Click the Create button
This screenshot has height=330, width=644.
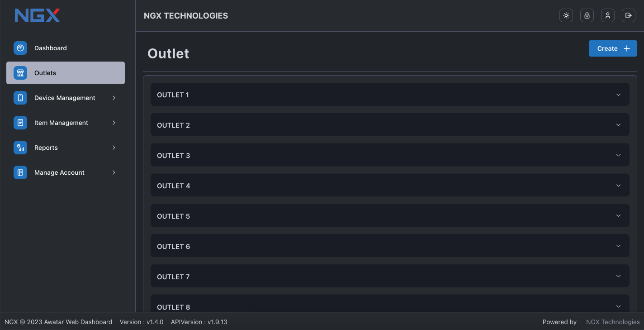coord(613,48)
